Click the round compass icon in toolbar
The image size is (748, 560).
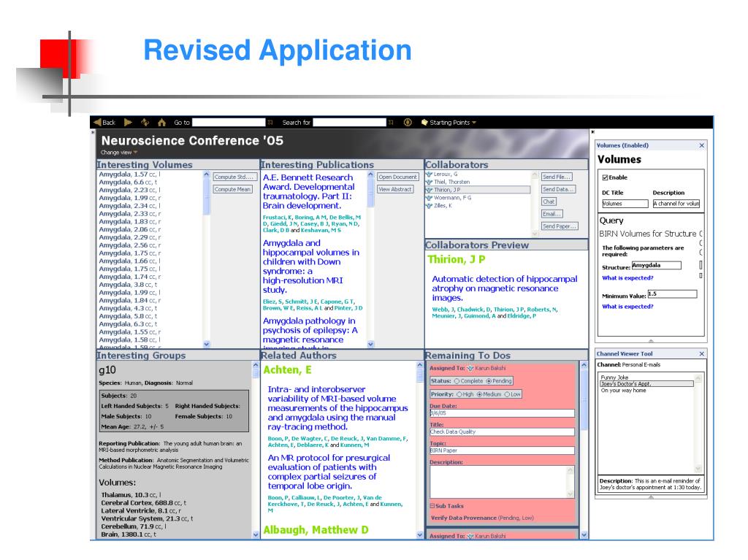tap(408, 122)
